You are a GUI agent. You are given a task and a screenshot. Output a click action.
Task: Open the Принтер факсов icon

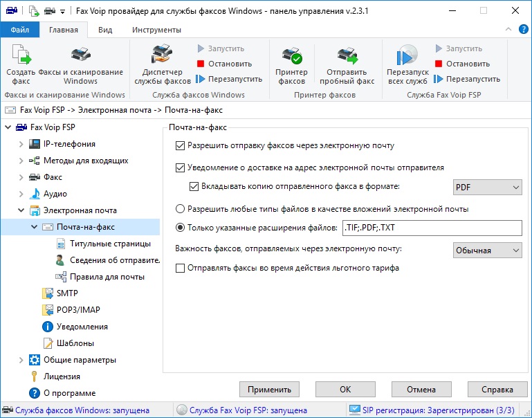(291, 55)
